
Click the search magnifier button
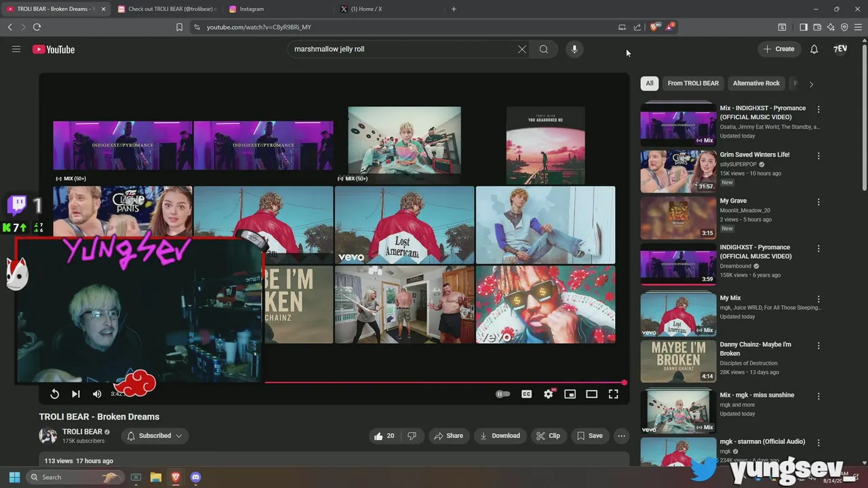pyautogui.click(x=544, y=49)
